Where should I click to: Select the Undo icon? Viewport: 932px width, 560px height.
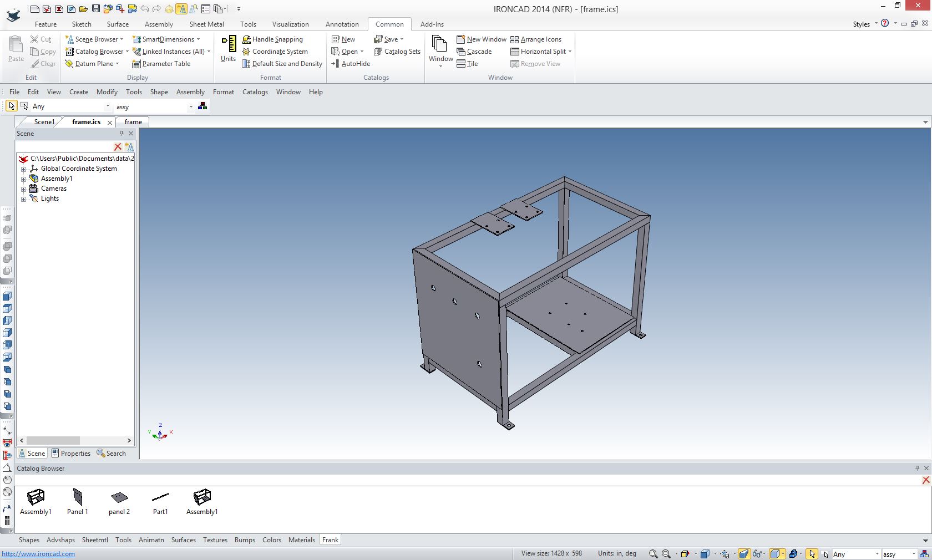pos(144,9)
